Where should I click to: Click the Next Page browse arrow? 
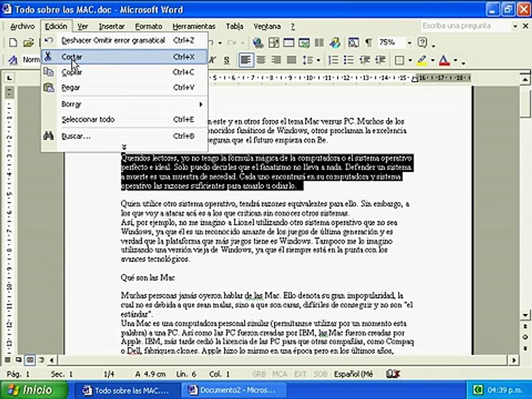[525, 349]
